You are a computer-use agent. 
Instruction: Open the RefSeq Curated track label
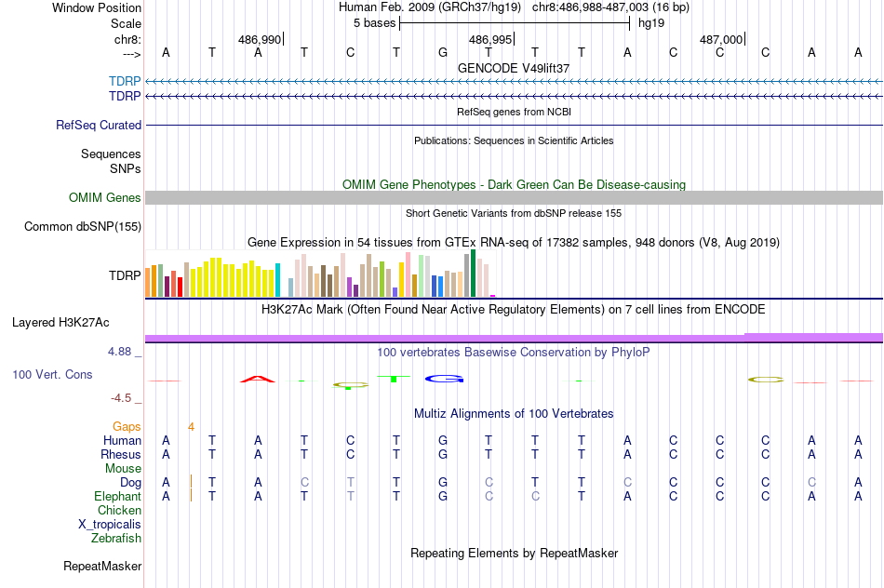pyautogui.click(x=99, y=126)
